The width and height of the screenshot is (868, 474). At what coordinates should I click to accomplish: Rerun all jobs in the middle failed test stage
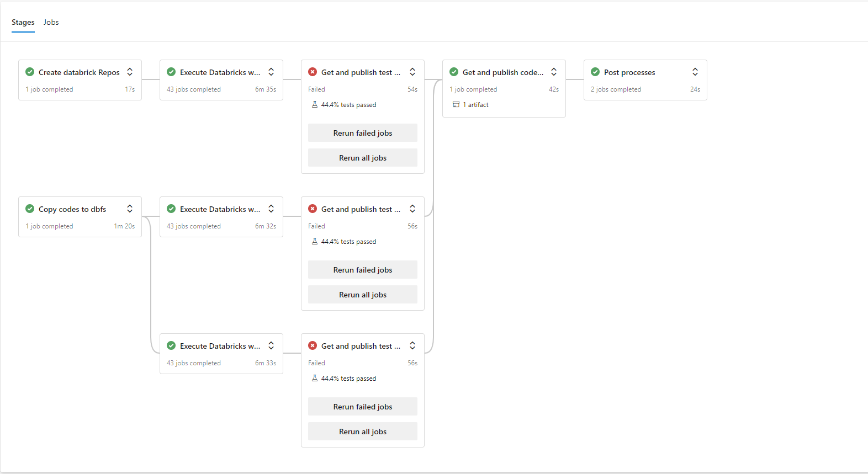[x=363, y=295]
